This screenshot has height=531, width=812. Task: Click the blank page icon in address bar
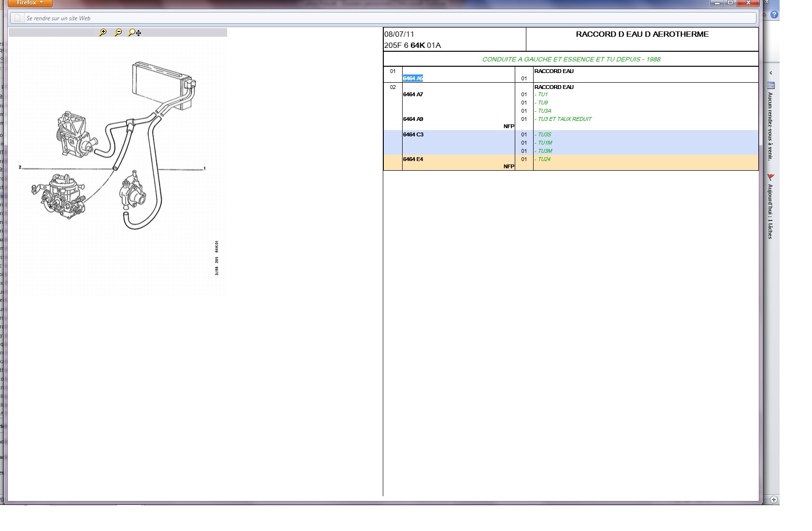(17, 18)
